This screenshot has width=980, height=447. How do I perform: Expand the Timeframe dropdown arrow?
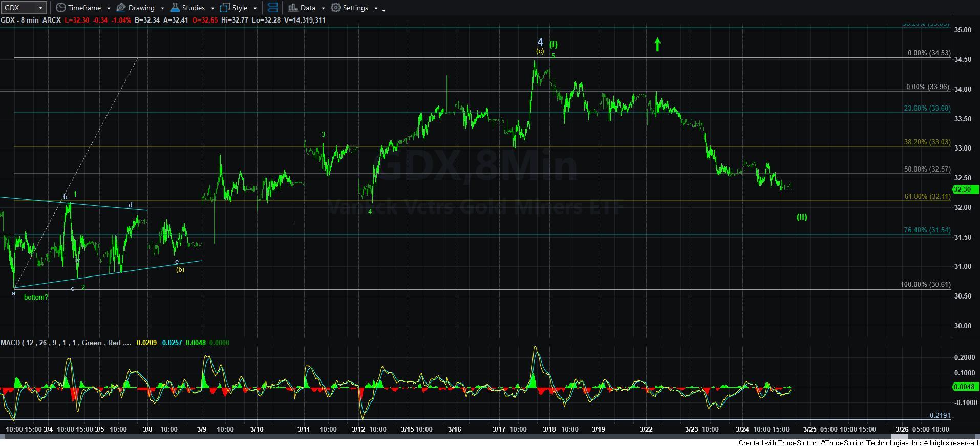tap(109, 8)
